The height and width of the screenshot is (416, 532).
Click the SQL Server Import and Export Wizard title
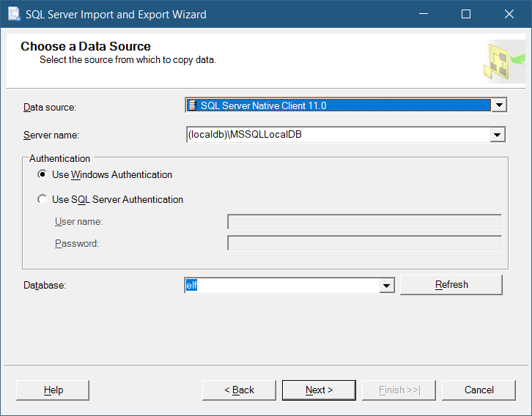point(116,15)
